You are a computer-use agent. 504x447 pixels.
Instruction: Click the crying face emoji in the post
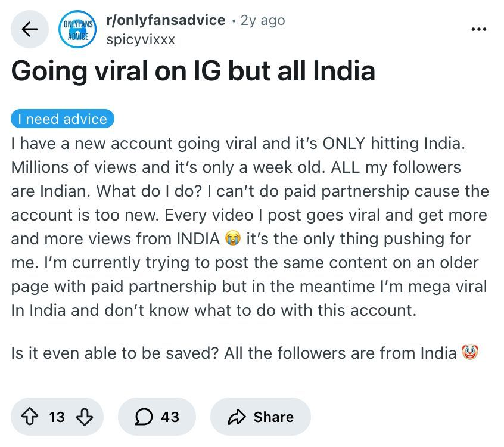click(x=233, y=238)
